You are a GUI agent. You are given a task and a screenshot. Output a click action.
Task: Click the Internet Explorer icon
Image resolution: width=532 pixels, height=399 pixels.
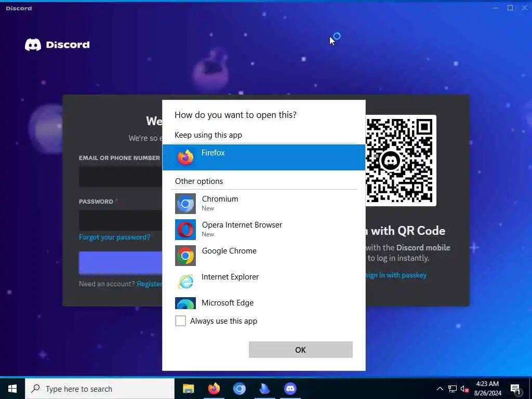point(185,281)
